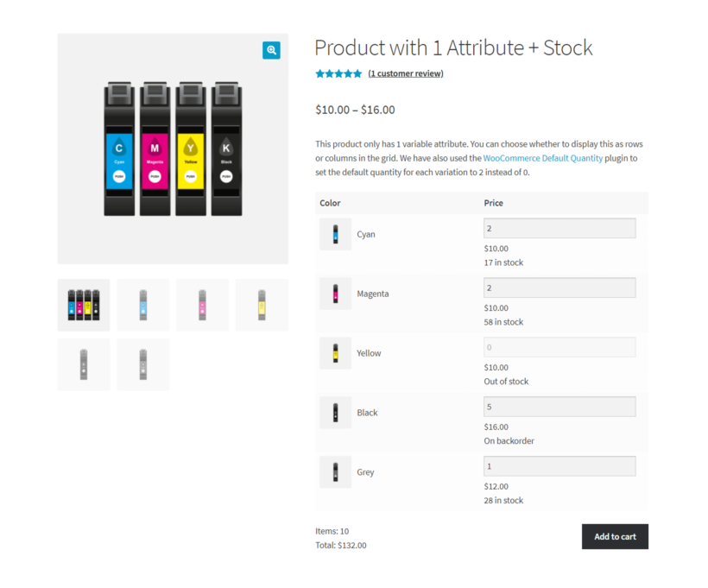Click the Black quantity input field
This screenshot has width=708, height=588.
559,406
